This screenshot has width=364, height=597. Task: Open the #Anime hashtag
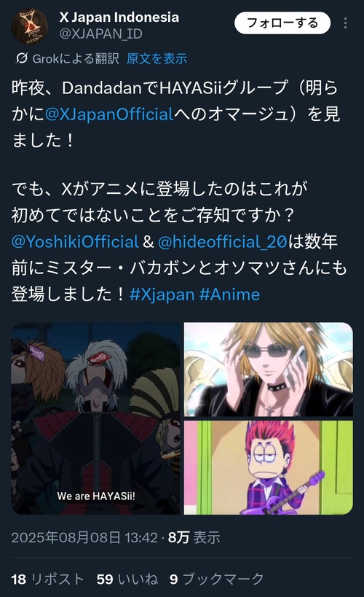229,294
